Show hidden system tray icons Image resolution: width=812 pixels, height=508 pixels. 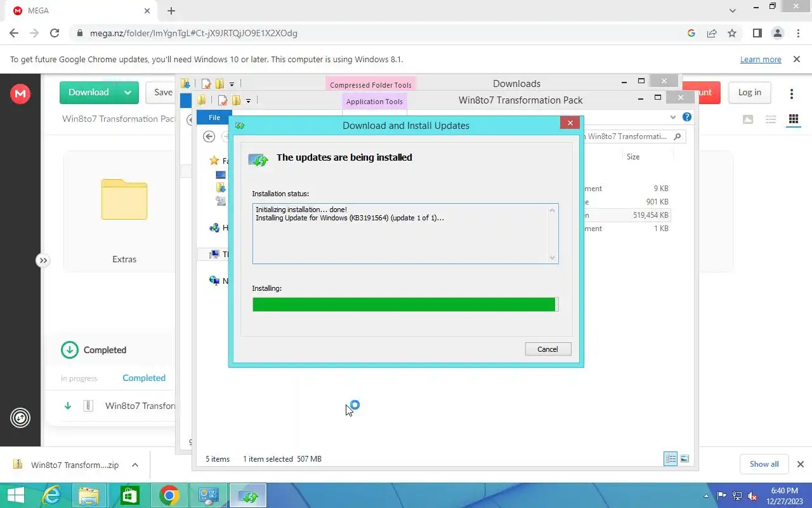(706, 496)
